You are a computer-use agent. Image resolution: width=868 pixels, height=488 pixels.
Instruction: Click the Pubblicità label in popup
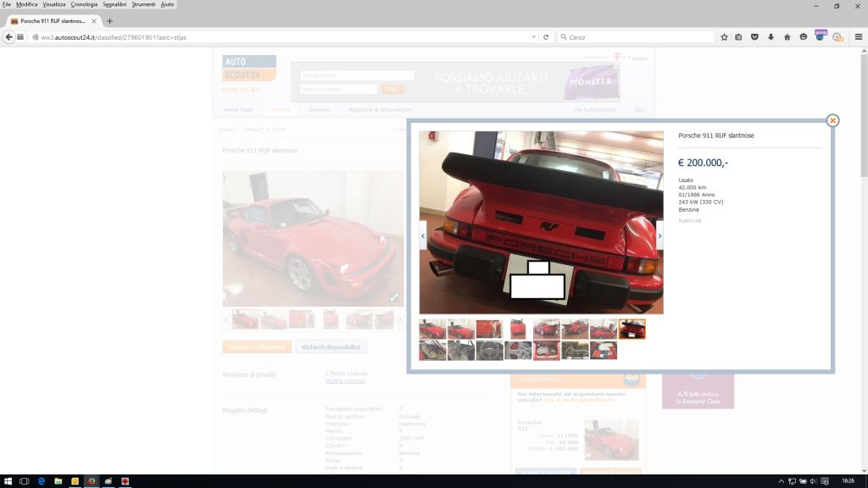click(x=690, y=221)
